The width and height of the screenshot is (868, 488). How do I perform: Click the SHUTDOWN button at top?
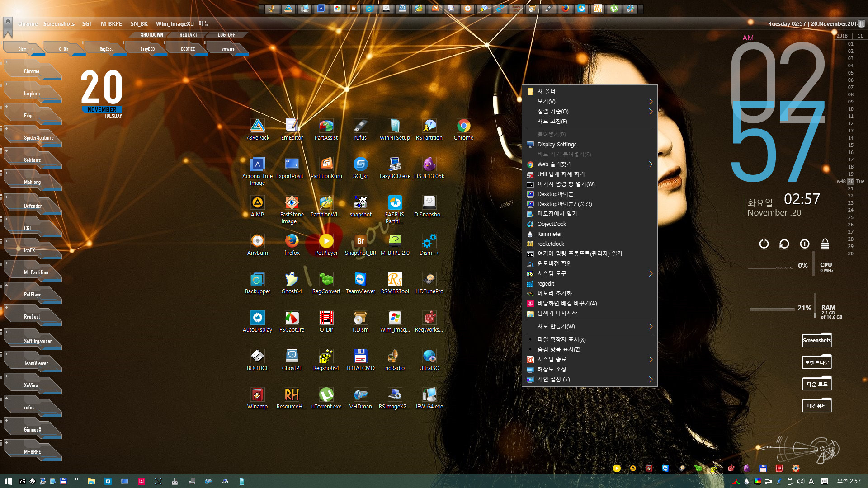[x=152, y=35]
